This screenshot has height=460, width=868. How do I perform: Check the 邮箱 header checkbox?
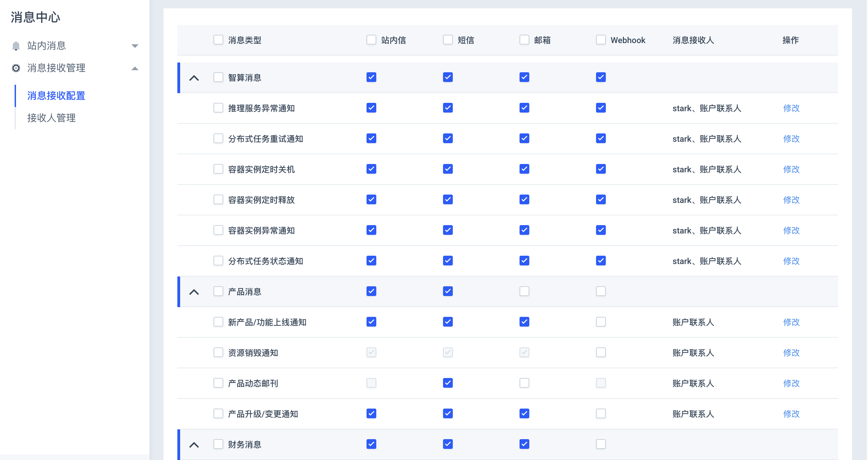524,40
